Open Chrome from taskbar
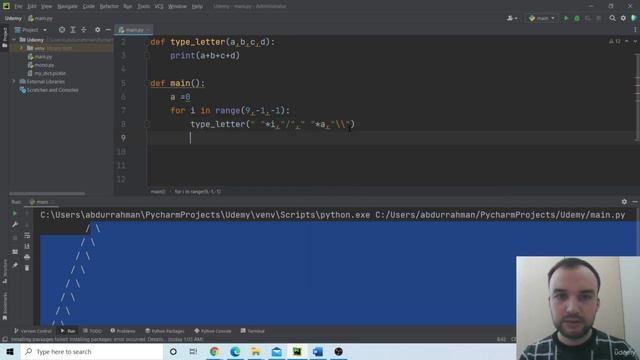The image size is (640, 360). [214, 351]
